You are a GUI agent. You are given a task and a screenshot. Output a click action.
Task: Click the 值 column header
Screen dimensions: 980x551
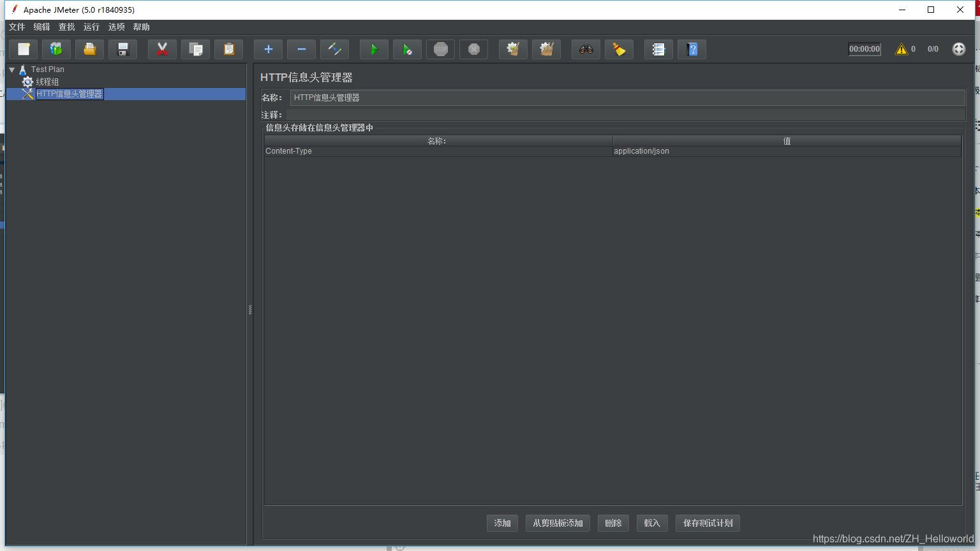coord(787,141)
